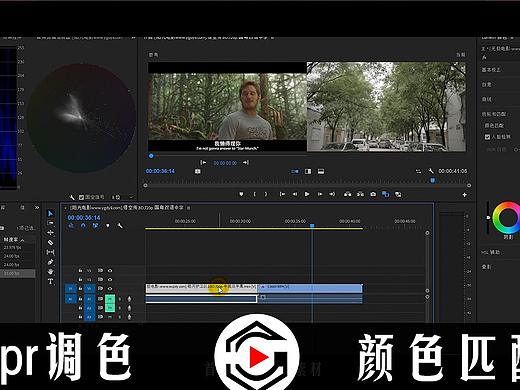Select the Ripple Edit tool
Viewport: 520px width, 390px height.
tap(50, 233)
